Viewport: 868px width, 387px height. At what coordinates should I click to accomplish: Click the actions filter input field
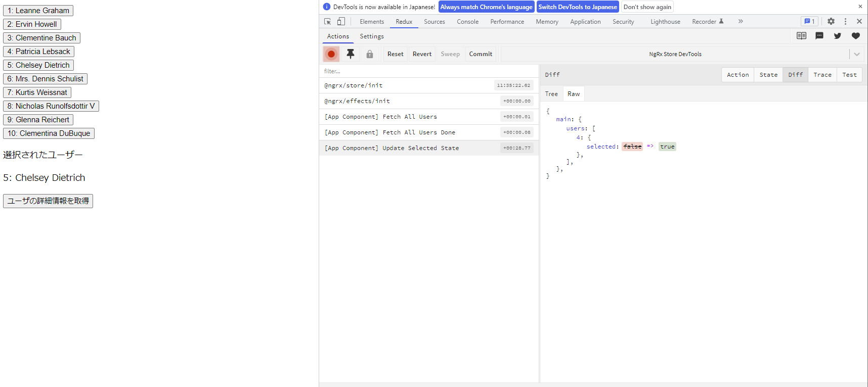pyautogui.click(x=429, y=71)
